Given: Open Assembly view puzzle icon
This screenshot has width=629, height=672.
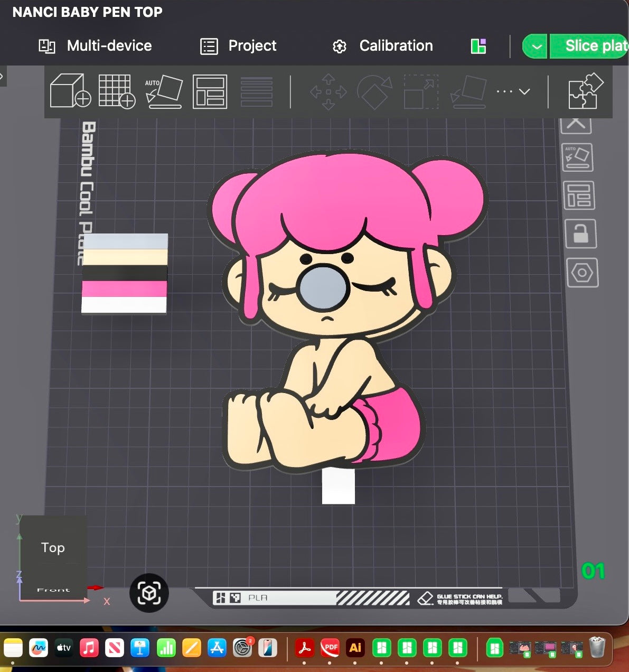Looking at the screenshot, I should pyautogui.click(x=585, y=91).
